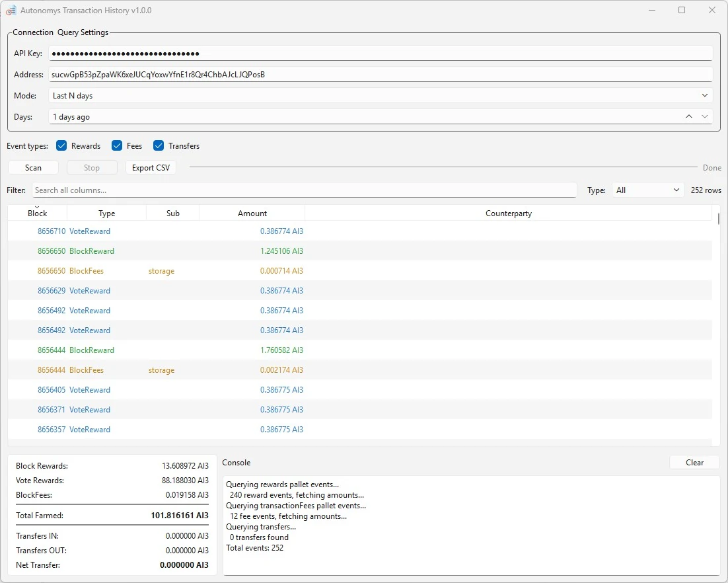This screenshot has height=583, width=728.
Task: Click the BlockFees total 0.019158 AI3
Action: click(x=187, y=494)
